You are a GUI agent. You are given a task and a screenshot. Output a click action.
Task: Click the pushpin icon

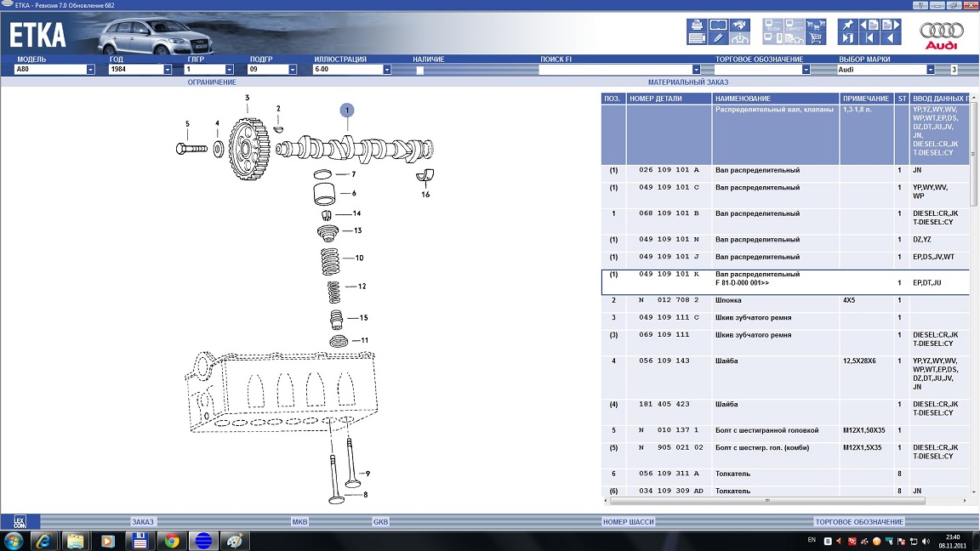(x=847, y=25)
